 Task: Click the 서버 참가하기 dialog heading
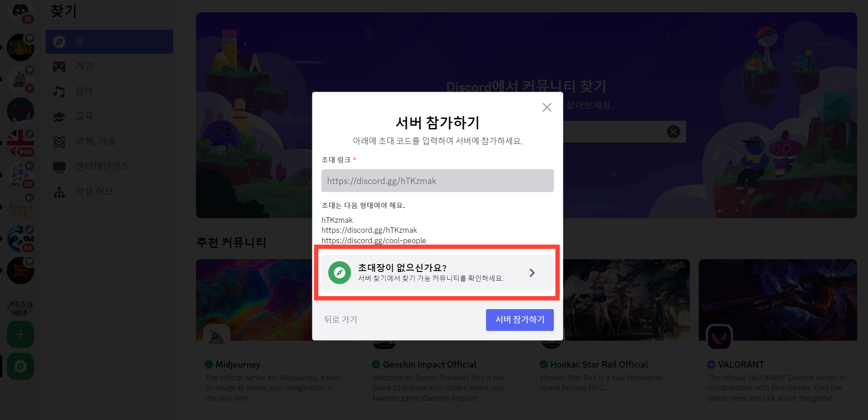point(438,123)
